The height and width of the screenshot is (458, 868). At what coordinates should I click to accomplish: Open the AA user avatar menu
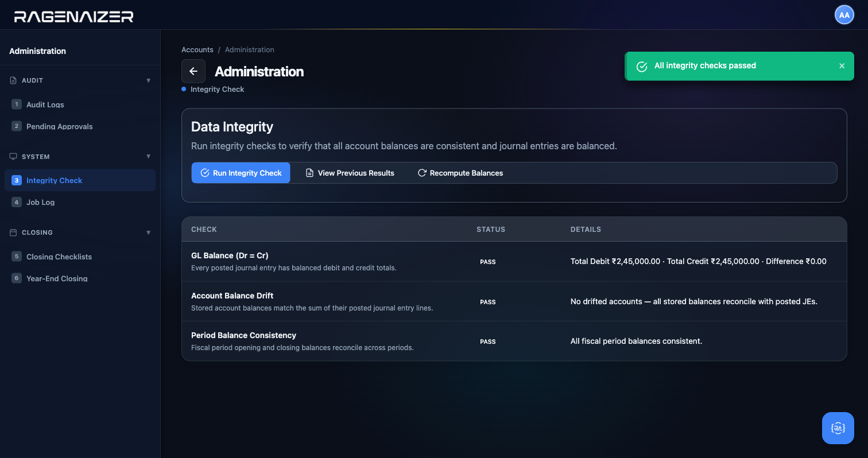point(844,15)
